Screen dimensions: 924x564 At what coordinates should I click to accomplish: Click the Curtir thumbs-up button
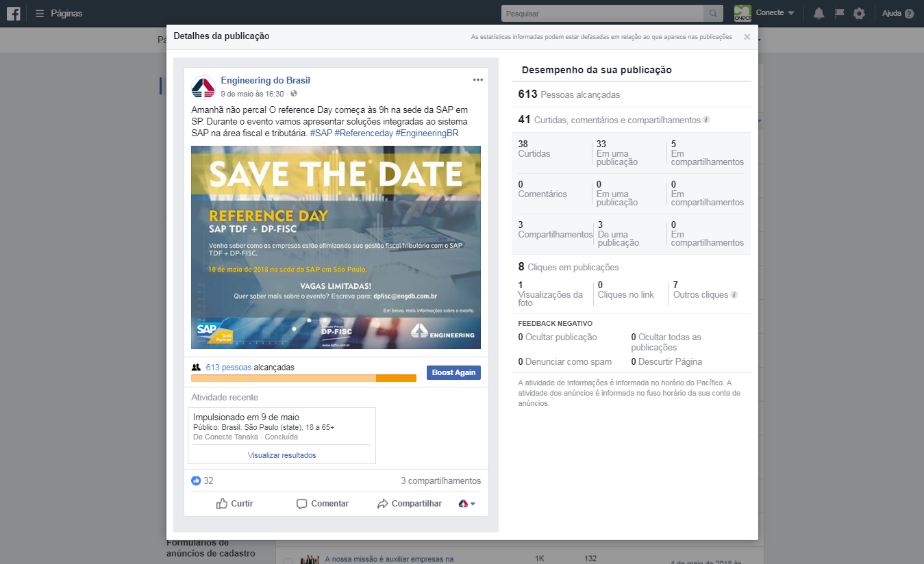tap(235, 504)
